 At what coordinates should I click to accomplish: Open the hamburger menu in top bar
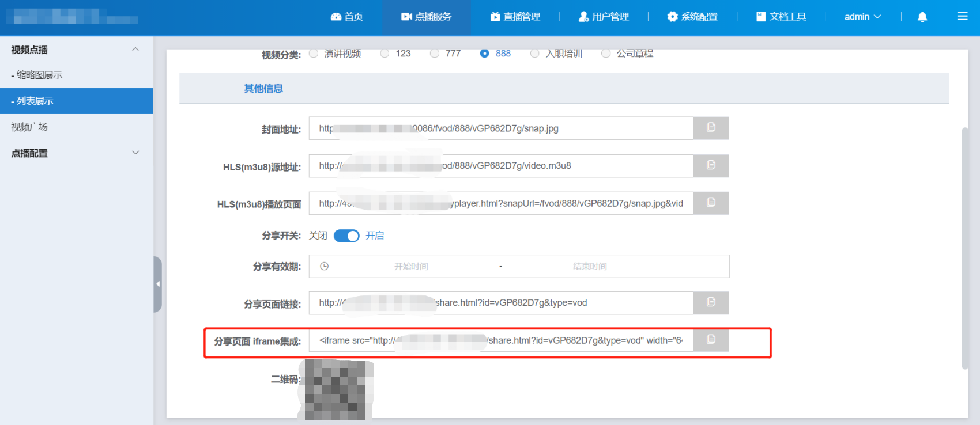962,17
